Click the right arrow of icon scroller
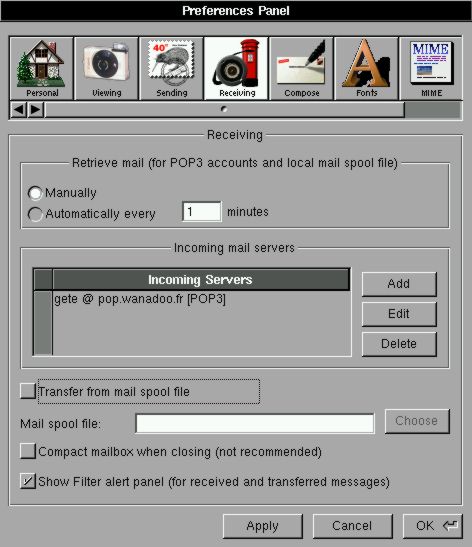 point(36,110)
